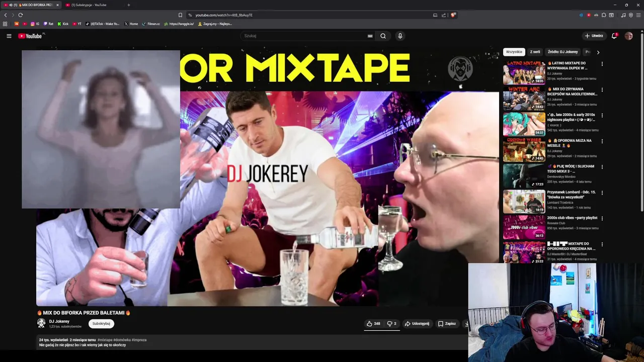Go back in browser history
Image resolution: width=644 pixels, height=362 pixels.
[x=6, y=15]
